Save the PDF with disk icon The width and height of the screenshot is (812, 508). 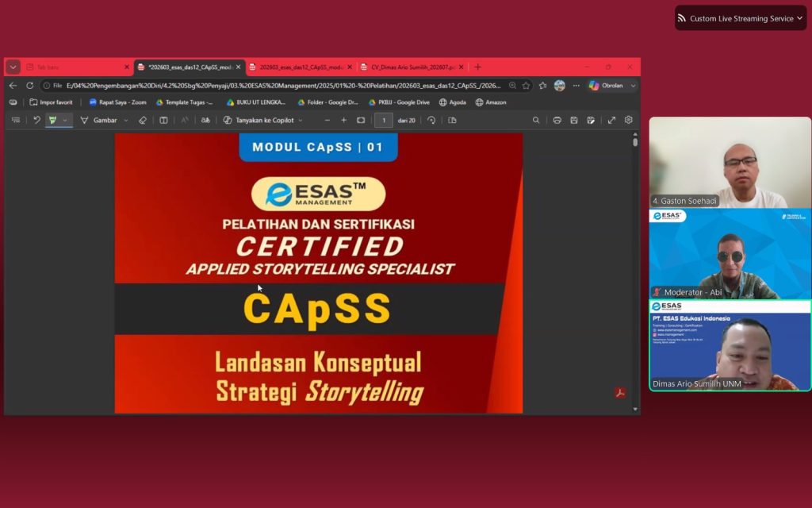[574, 121]
